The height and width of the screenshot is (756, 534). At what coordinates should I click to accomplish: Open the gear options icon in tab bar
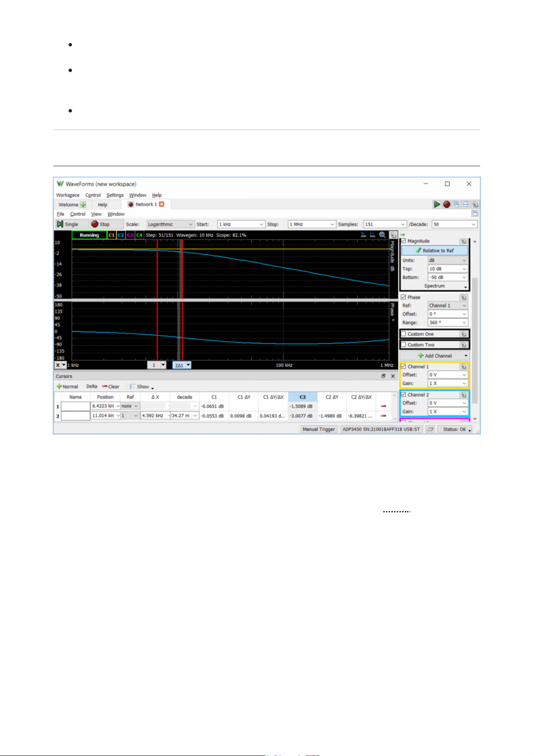475,204
